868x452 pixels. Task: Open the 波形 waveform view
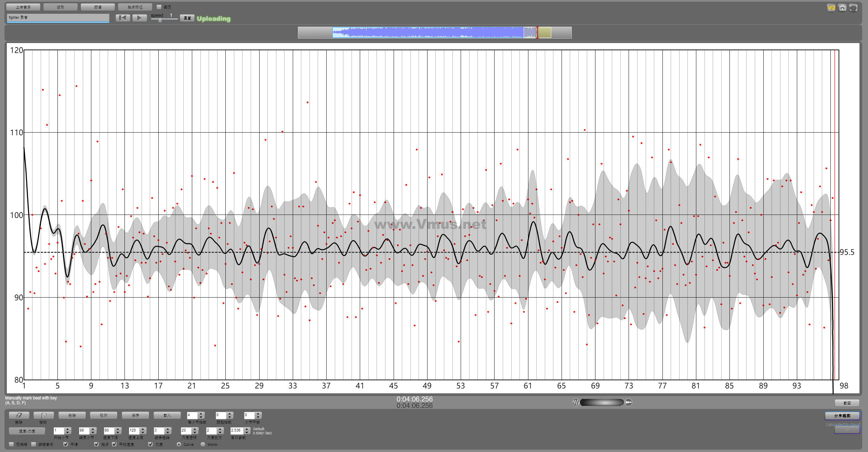pos(61,7)
